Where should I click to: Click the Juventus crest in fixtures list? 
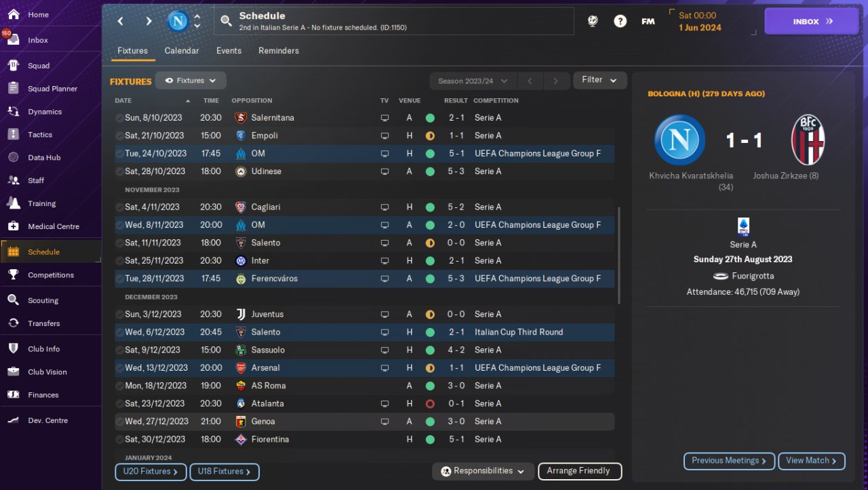[240, 314]
